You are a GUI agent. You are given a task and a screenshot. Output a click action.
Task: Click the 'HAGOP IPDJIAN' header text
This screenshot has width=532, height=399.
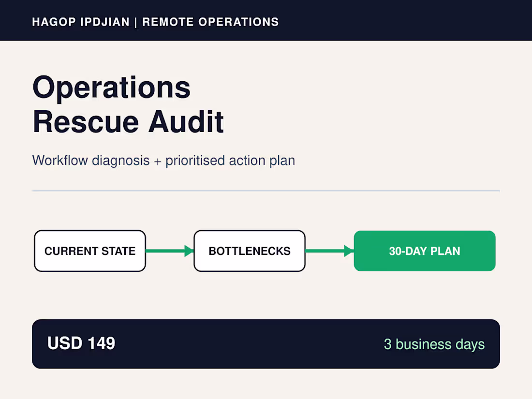pyautogui.click(x=81, y=22)
